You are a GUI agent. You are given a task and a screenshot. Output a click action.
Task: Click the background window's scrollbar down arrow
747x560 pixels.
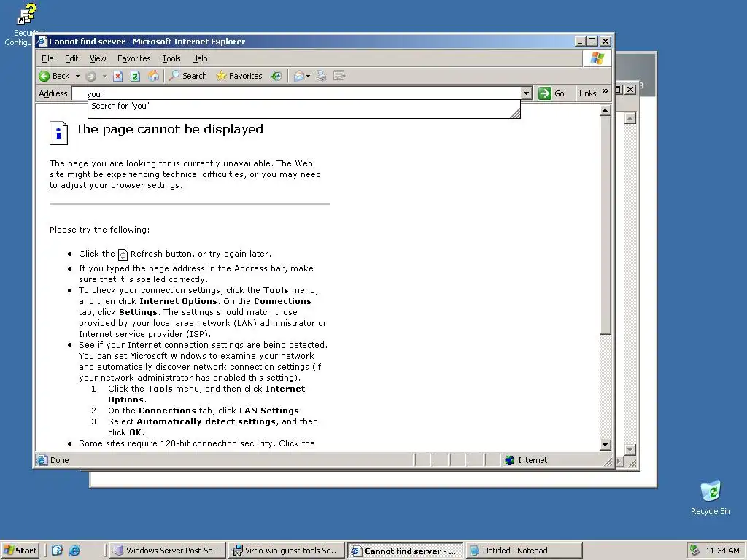630,449
